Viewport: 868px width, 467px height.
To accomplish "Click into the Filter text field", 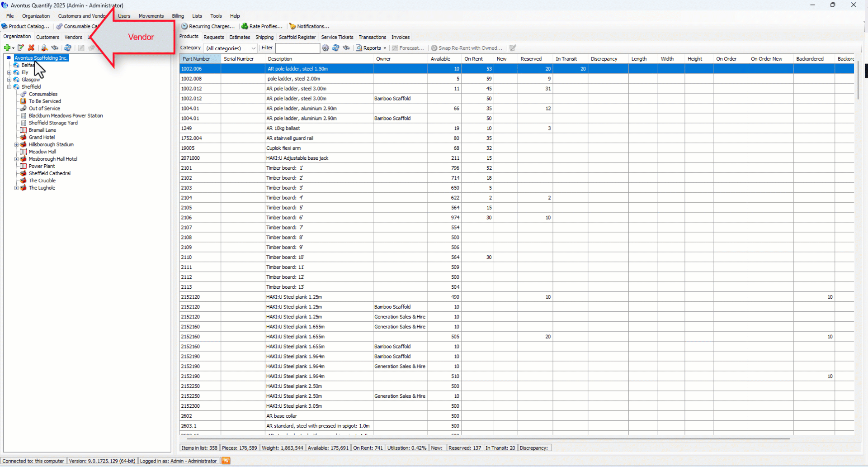I will (x=297, y=48).
